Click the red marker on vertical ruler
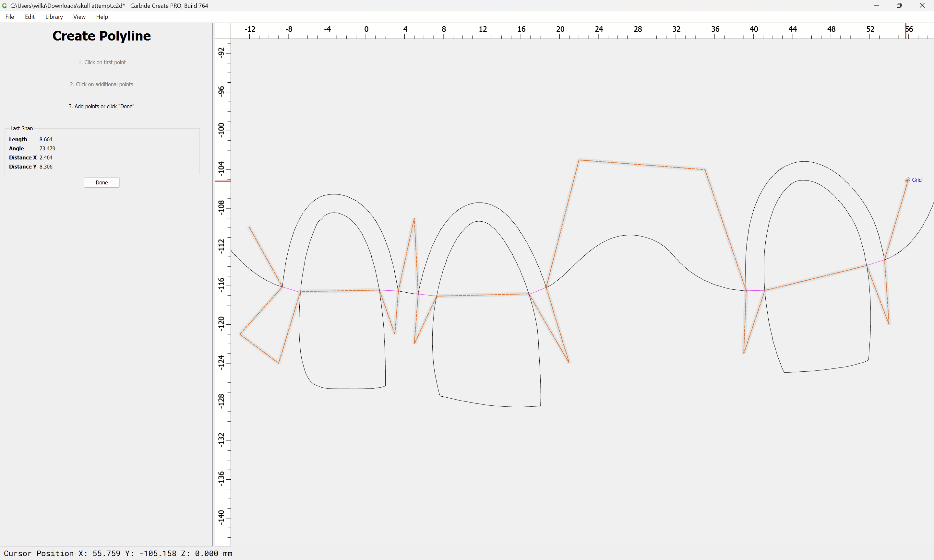This screenshot has height=560, width=934. (223, 181)
